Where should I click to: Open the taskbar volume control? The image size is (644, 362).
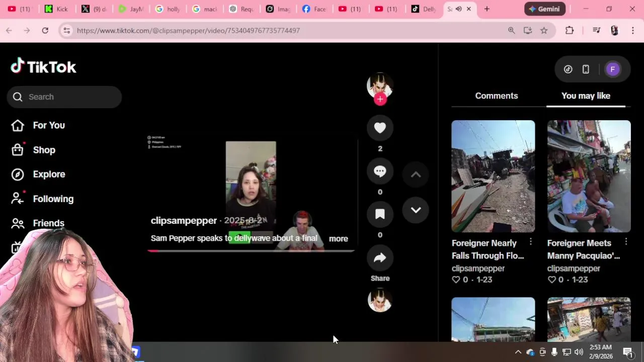pyautogui.click(x=579, y=352)
